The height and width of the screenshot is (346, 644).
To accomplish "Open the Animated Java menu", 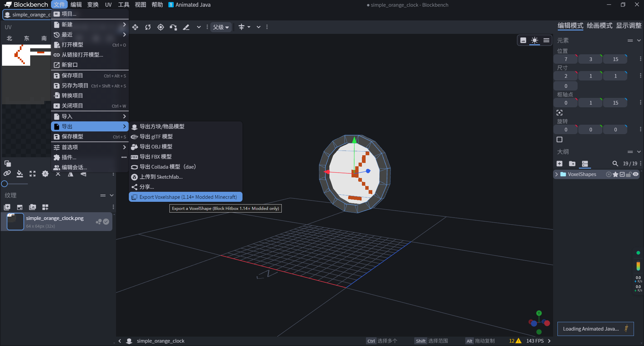I will tap(190, 5).
